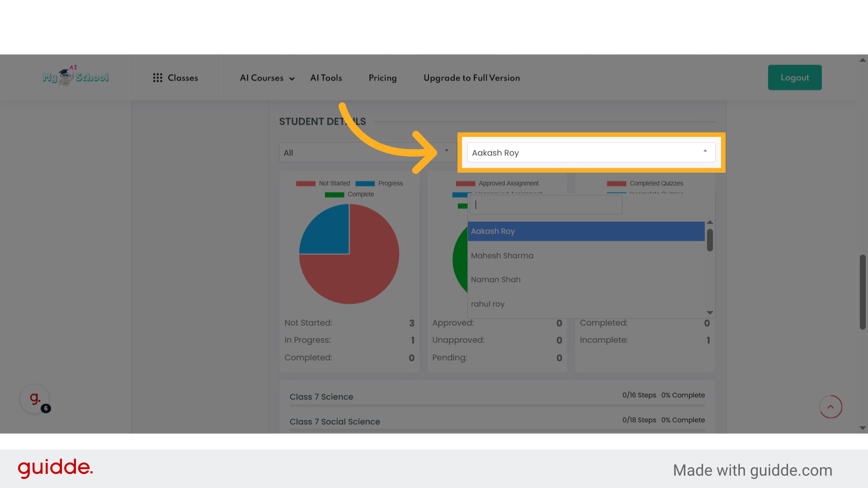The height and width of the screenshot is (488, 868).
Task: Click the Classes grid icon
Action: [x=157, y=78]
